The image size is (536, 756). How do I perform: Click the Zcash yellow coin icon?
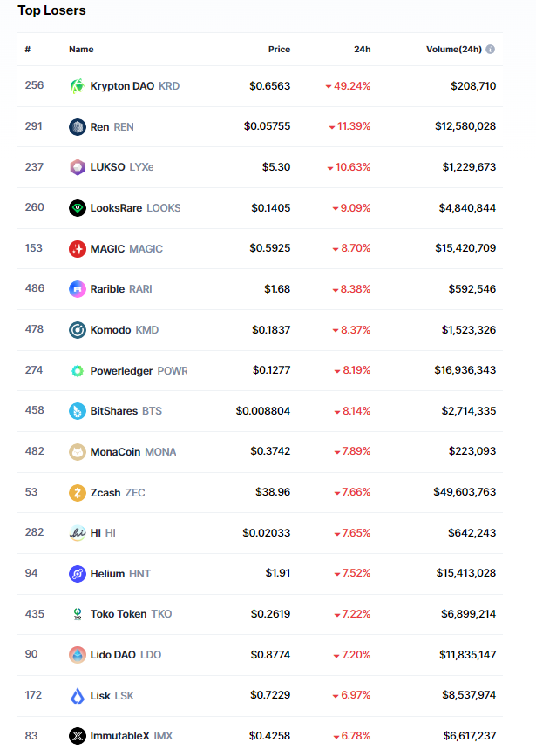pyautogui.click(x=78, y=493)
